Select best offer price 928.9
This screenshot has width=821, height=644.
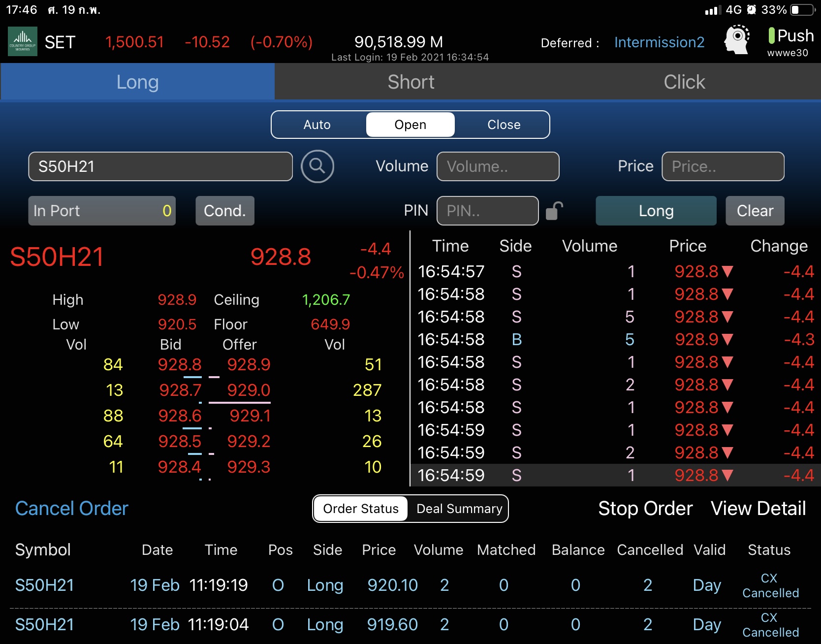tap(249, 364)
